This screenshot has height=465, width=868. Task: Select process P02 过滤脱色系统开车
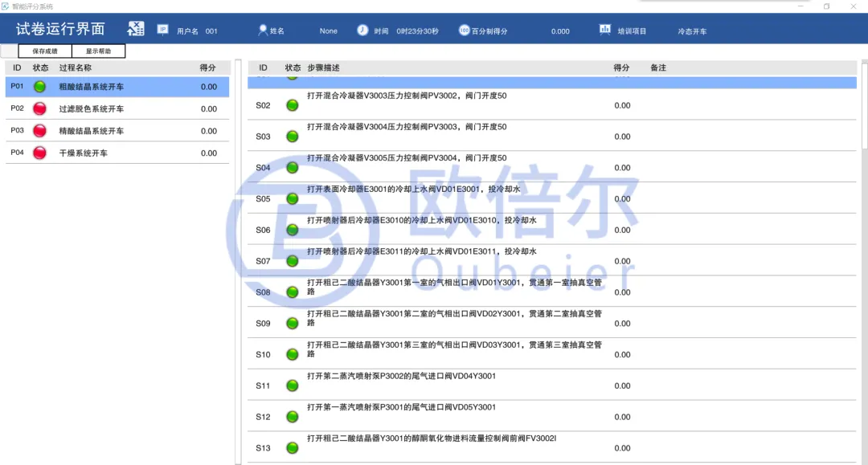point(117,109)
